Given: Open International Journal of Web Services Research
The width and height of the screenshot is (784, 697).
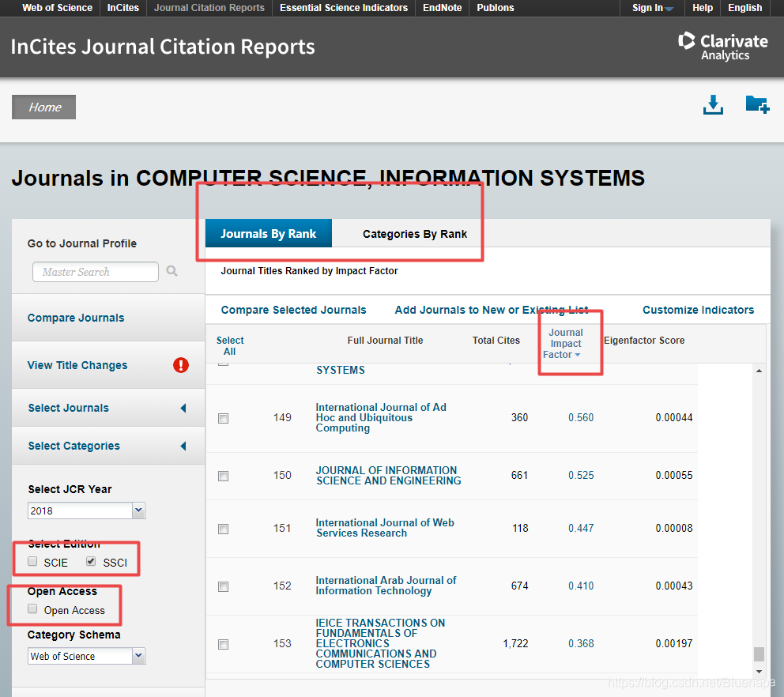Looking at the screenshot, I should click(385, 528).
